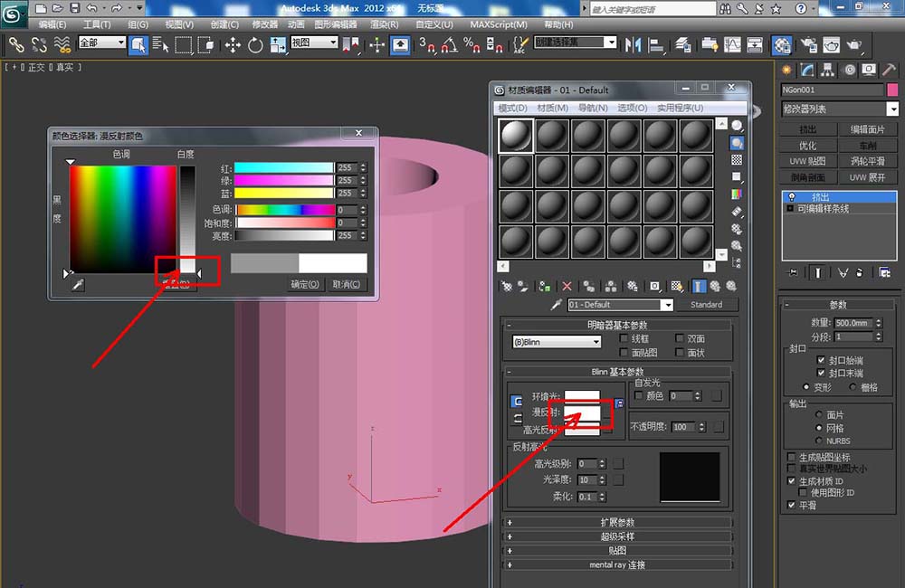Screen dimensions: 905x588
Task: Toggle the 3D Snaps button
Action: click(427, 45)
